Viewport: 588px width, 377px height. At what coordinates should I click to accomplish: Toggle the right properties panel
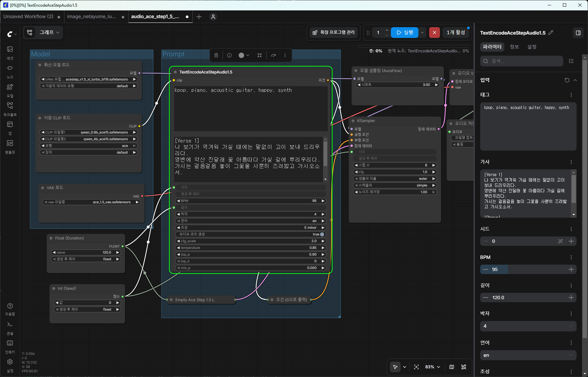tap(578, 33)
